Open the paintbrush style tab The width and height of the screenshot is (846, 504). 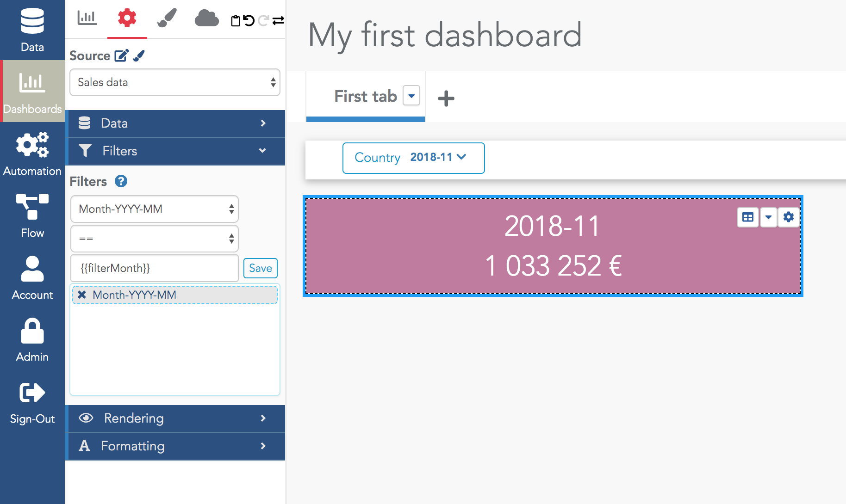point(167,18)
